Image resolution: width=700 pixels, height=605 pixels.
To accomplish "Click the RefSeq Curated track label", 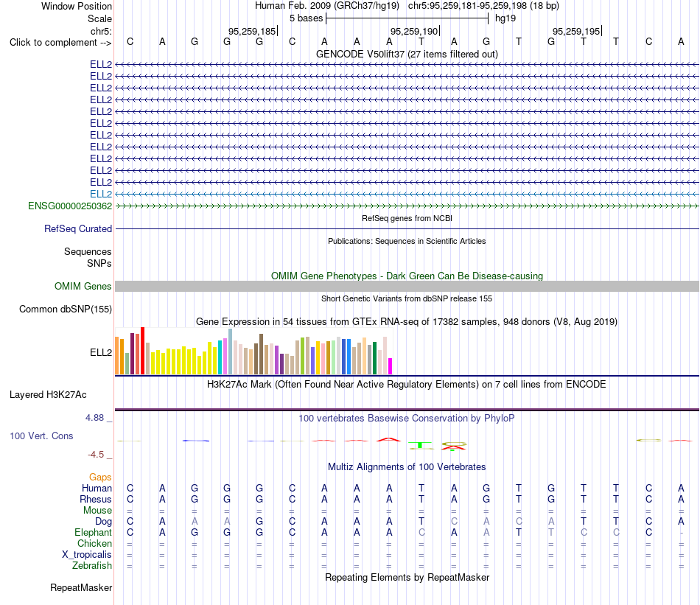I will point(78,228).
